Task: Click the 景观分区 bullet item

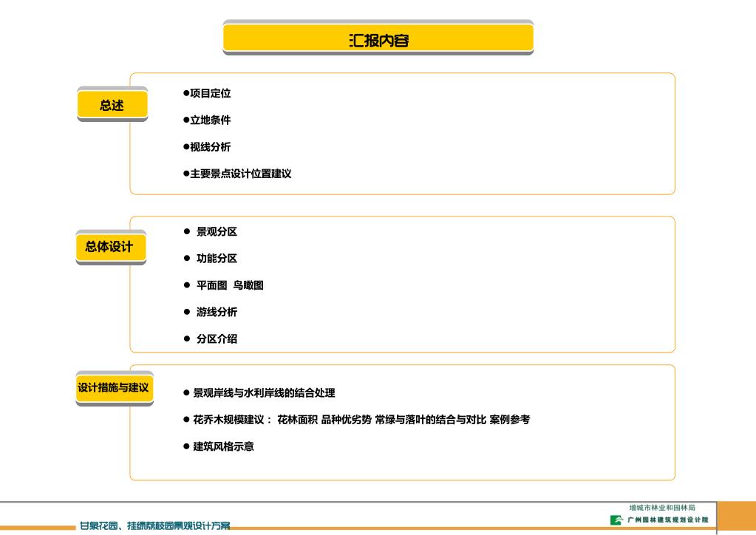Action: (211, 232)
